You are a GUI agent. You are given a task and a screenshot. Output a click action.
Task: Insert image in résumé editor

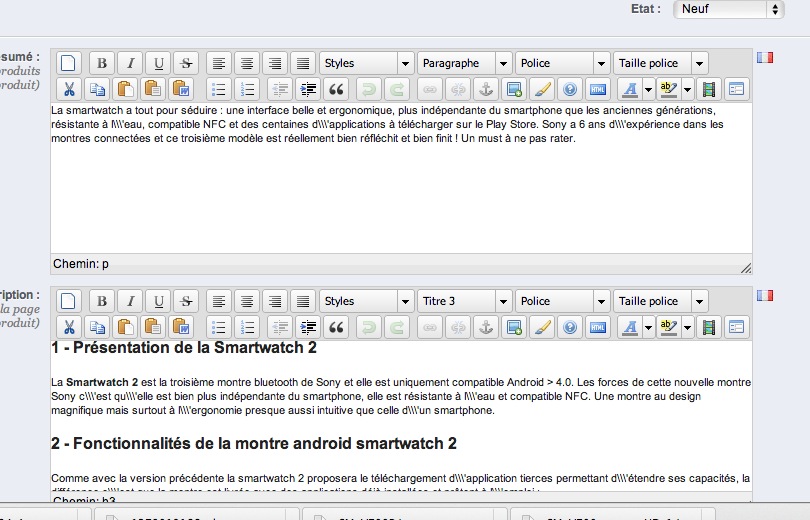(x=514, y=89)
